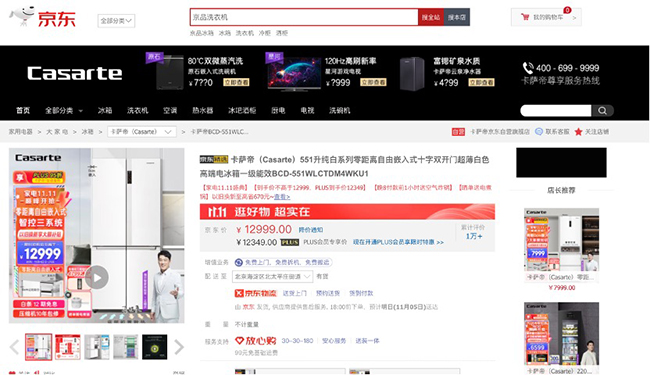Click the red star follow-store icon
The image size is (650, 375).
pos(578,132)
